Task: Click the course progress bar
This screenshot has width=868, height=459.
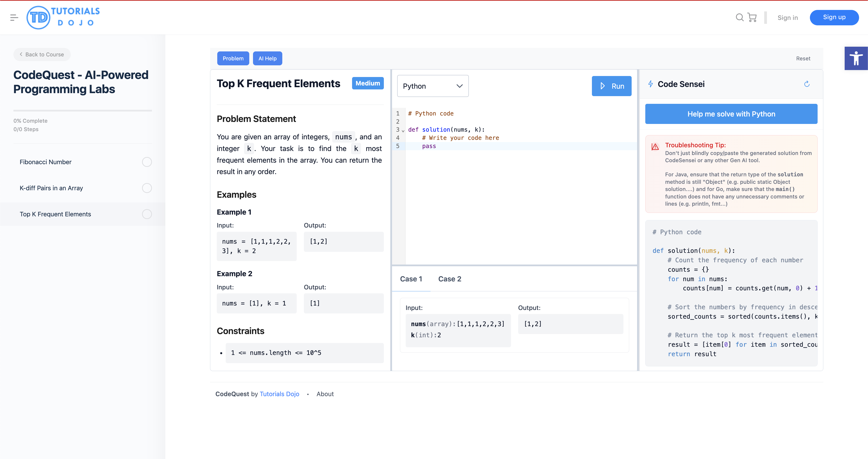Action: click(x=82, y=111)
